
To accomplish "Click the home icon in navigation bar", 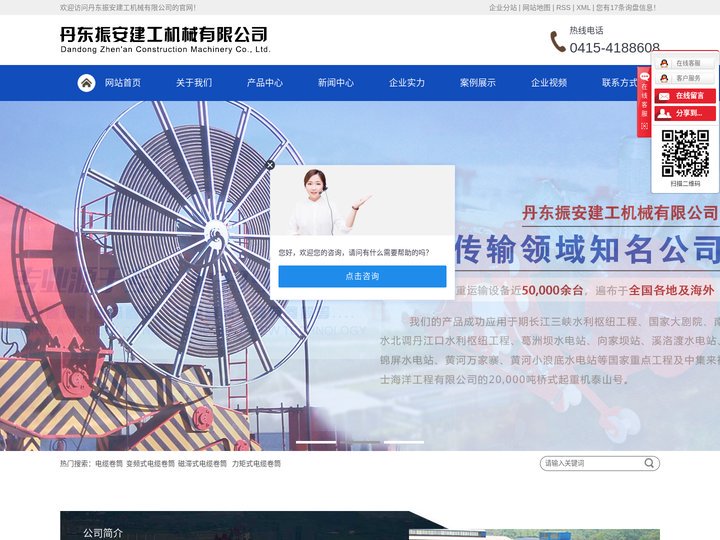I will point(86,83).
